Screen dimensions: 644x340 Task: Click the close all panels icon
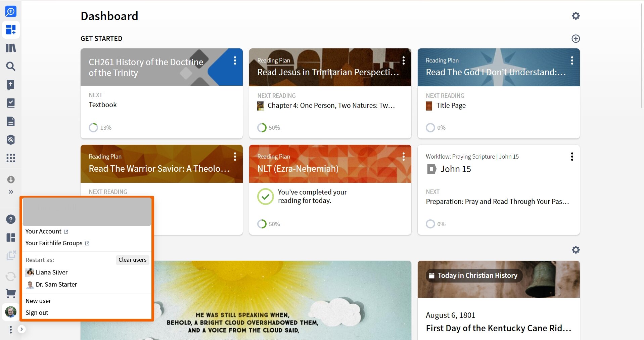[x=11, y=255]
